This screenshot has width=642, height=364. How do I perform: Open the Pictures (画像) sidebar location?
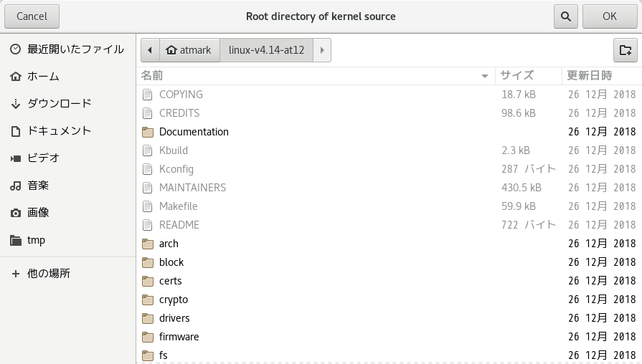(38, 213)
